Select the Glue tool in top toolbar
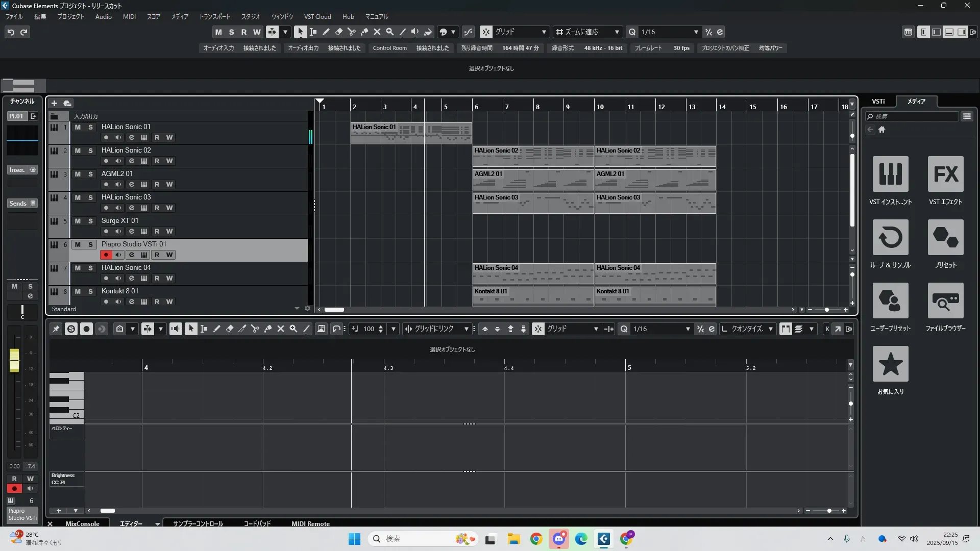The height and width of the screenshot is (551, 980). (x=364, y=32)
